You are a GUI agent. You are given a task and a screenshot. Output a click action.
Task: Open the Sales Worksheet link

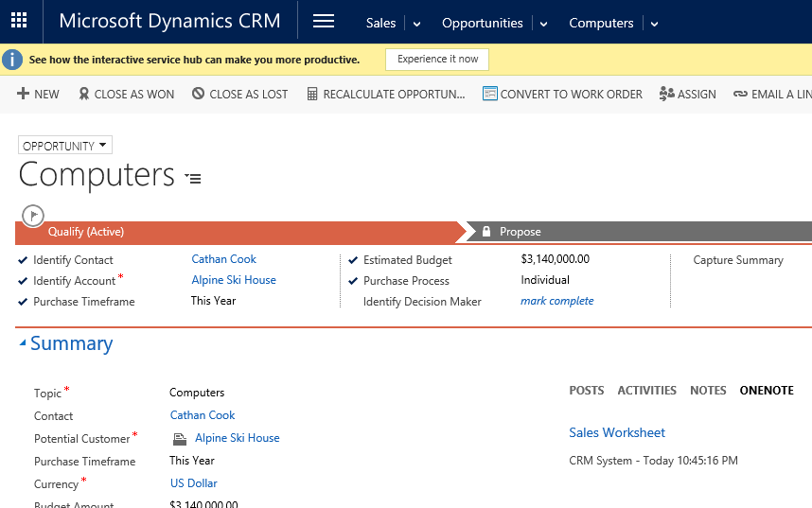tap(617, 432)
